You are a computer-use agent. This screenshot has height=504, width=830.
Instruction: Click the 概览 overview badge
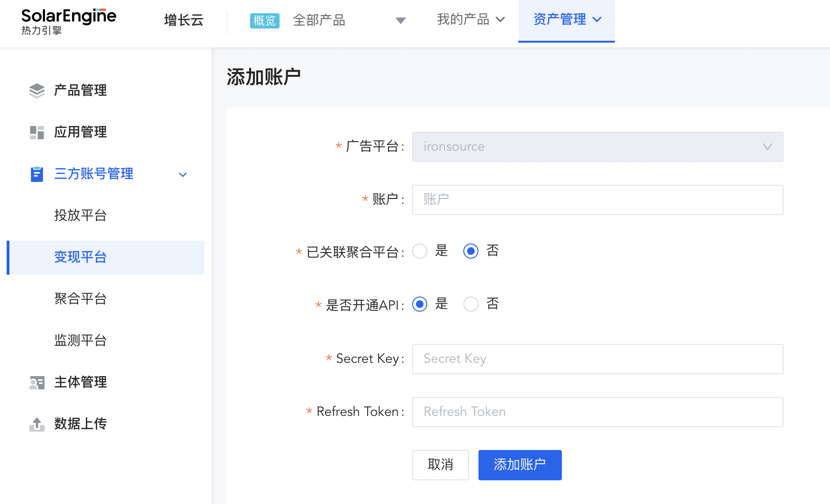(264, 21)
